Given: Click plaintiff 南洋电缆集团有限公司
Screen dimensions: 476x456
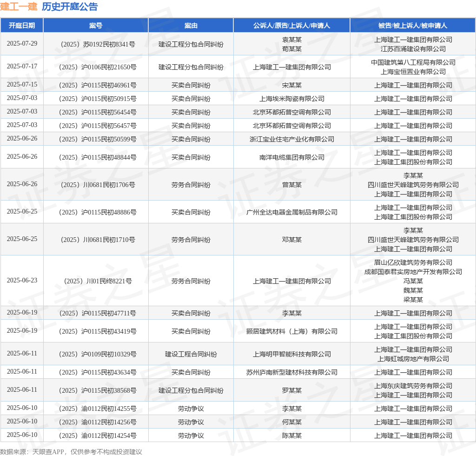Looking at the screenshot, I should tap(292, 157).
